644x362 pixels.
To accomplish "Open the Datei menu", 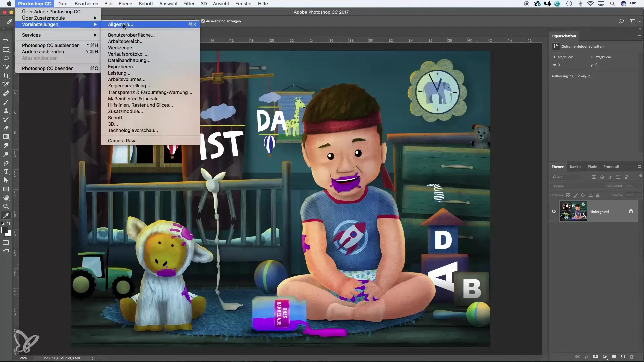I will (63, 4).
